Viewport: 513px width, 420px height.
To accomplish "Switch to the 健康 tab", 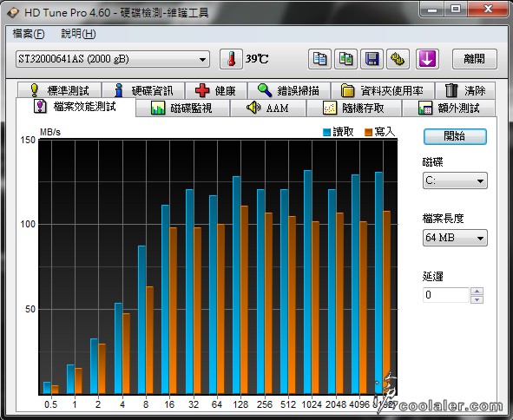I will click(x=216, y=90).
